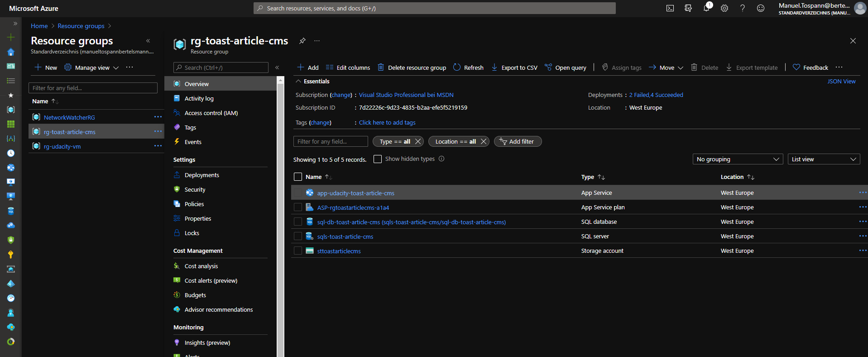Open Dashboard icon in left sidebar
This screenshot has height=357, width=868.
11,66
